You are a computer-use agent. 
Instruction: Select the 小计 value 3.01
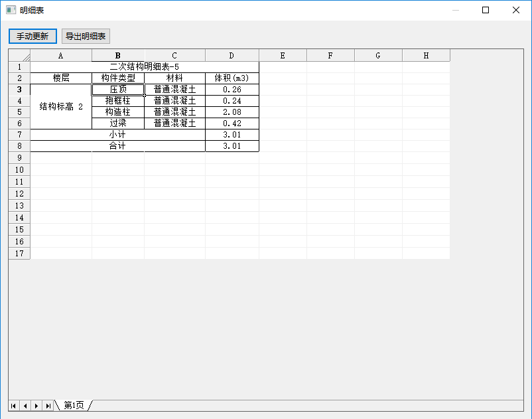(232, 134)
